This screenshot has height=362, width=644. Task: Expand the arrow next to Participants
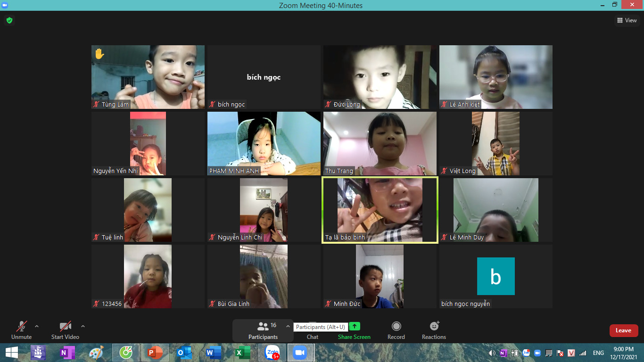[x=288, y=326]
